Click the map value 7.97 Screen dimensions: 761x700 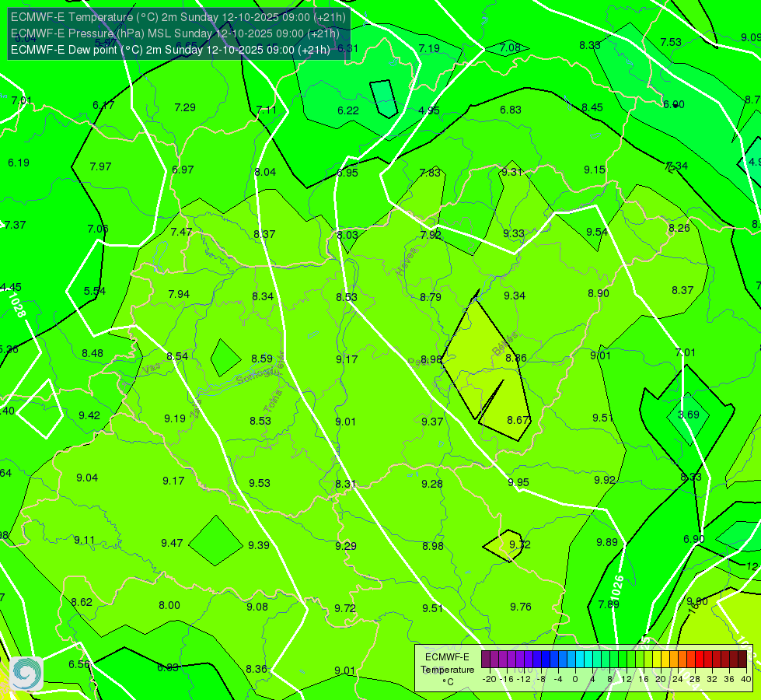100,166
